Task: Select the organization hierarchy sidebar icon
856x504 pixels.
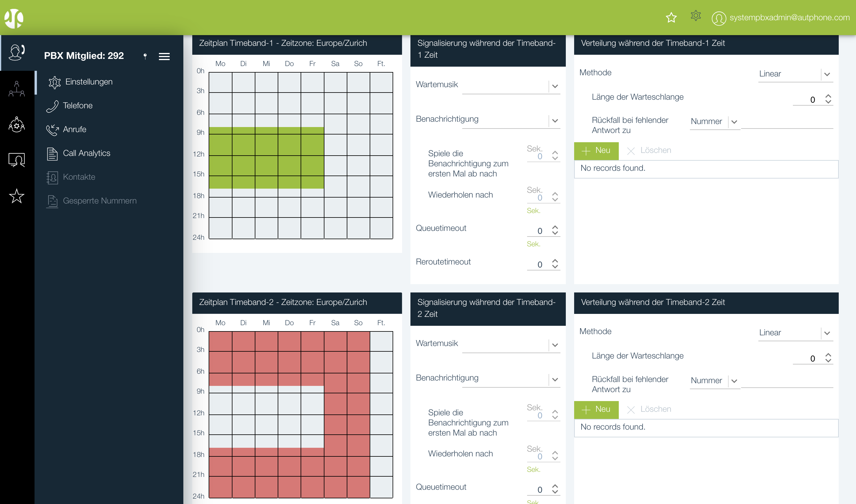Action: pyautogui.click(x=17, y=89)
